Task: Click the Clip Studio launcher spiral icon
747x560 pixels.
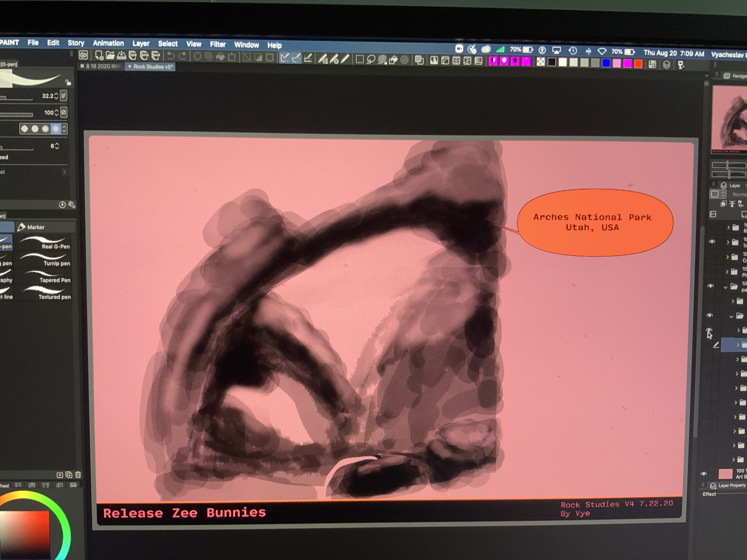Action: 83,55
